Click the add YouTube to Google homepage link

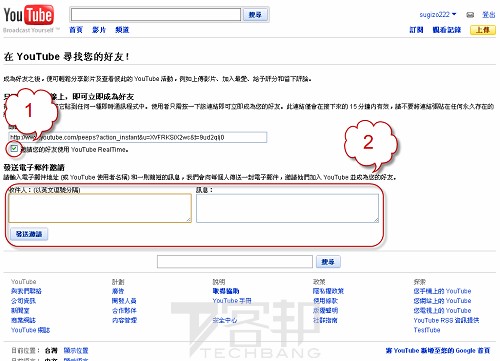[438, 351]
